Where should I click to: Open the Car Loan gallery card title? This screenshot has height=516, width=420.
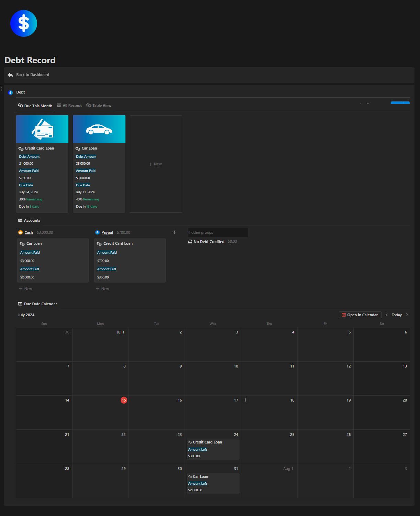[89, 148]
